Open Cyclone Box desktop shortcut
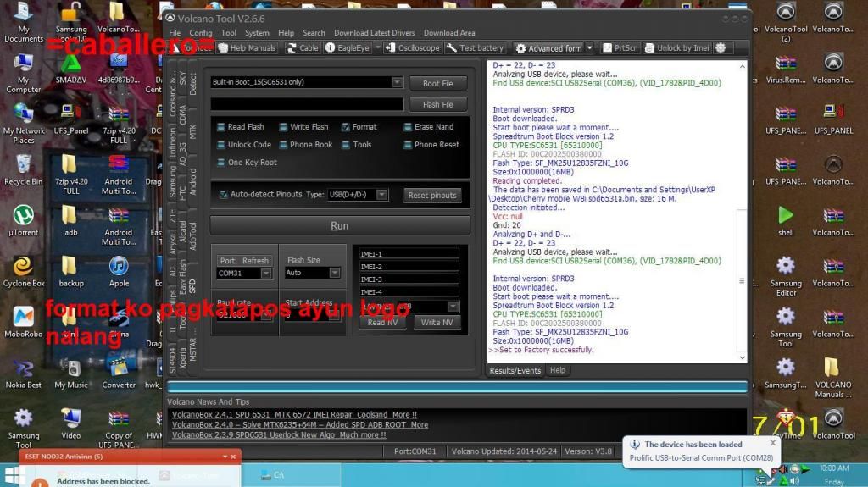Screen dimensions: 868x487 [x=23, y=272]
